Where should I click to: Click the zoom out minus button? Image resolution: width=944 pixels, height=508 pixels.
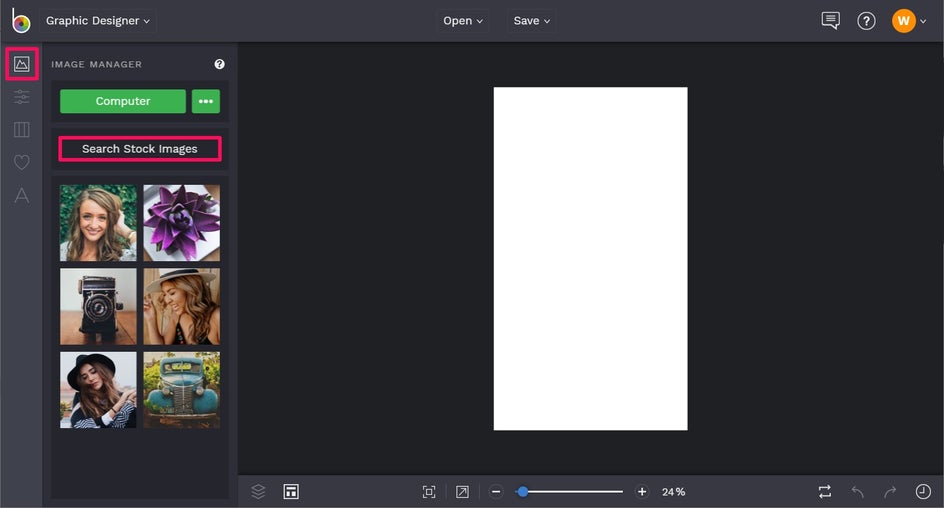[495, 492]
